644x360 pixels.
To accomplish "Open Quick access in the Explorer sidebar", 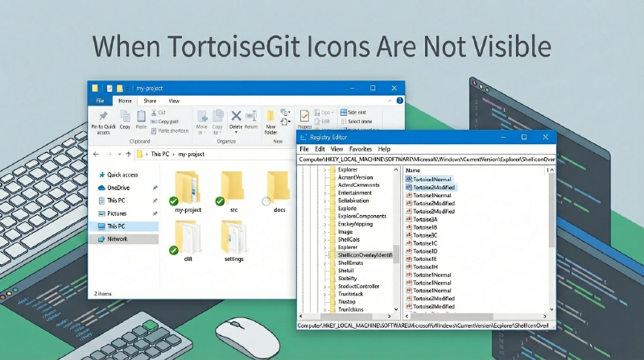I will point(118,175).
